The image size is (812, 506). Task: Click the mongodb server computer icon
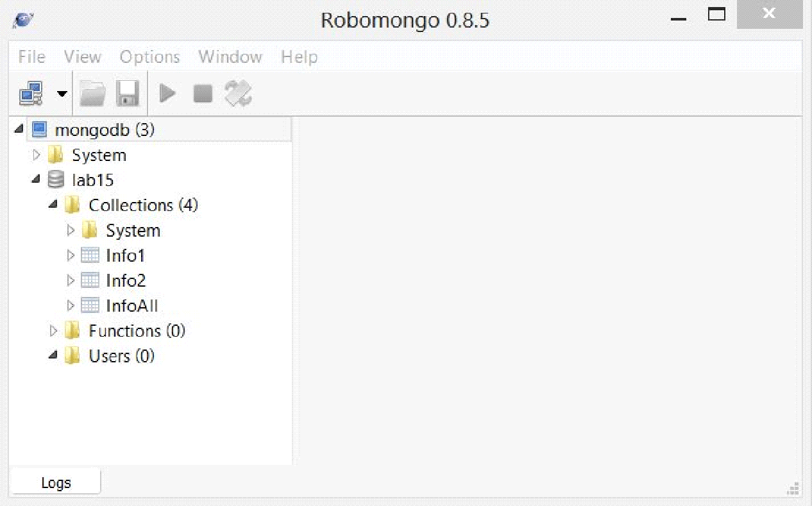(40, 130)
